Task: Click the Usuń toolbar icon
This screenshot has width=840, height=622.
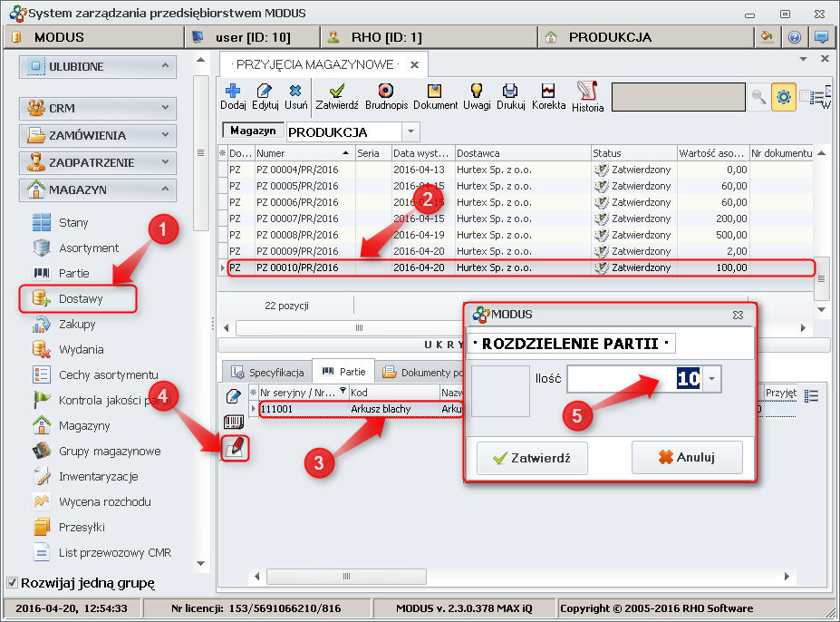Action: coord(295,97)
